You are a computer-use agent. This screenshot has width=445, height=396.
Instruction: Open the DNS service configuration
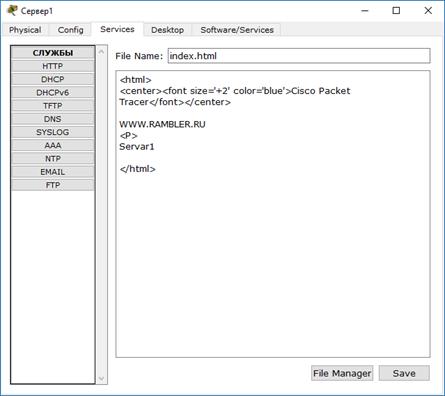(x=53, y=119)
